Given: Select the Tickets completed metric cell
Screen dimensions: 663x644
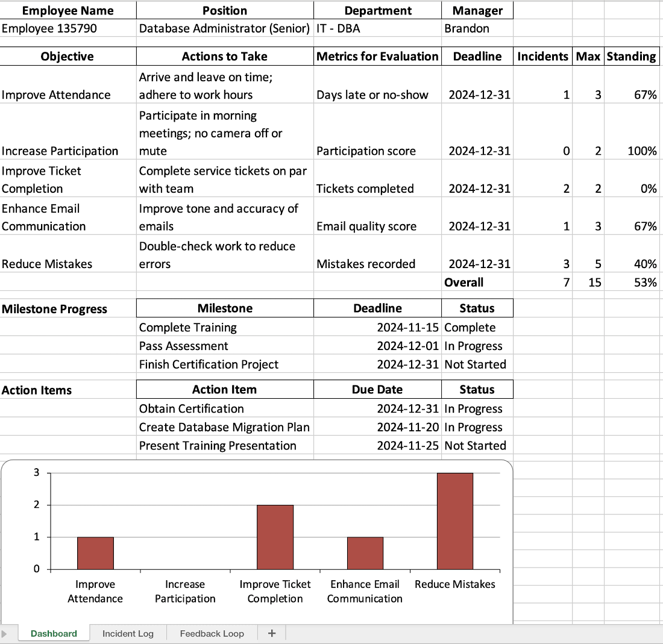Looking at the screenshot, I should click(377, 178).
